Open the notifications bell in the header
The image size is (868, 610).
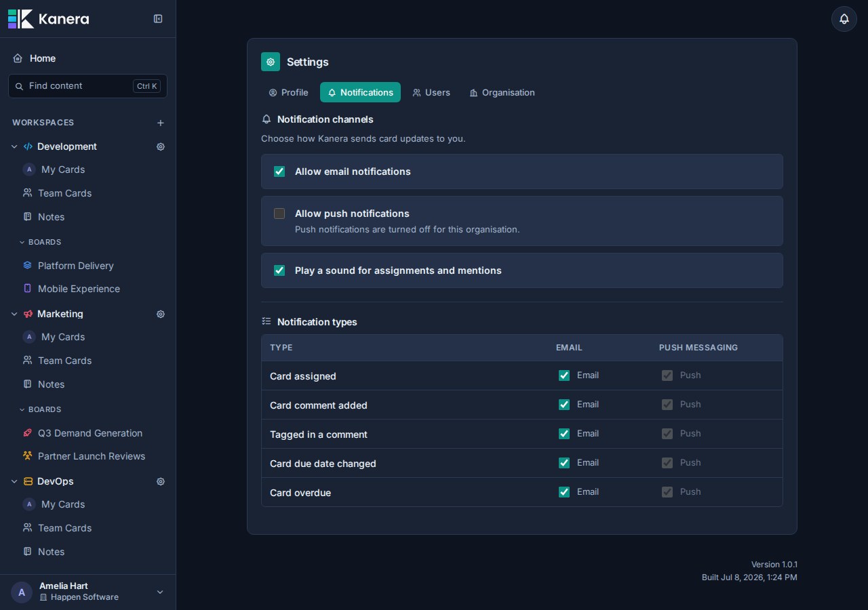[x=844, y=19]
